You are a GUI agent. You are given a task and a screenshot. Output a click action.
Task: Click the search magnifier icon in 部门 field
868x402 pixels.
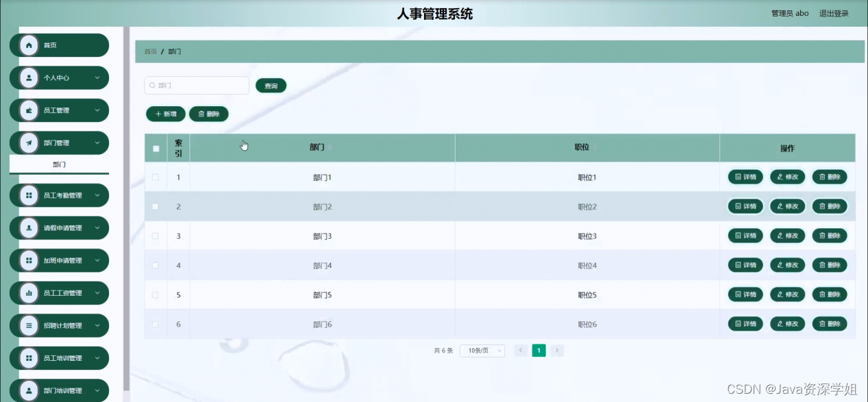(152, 86)
